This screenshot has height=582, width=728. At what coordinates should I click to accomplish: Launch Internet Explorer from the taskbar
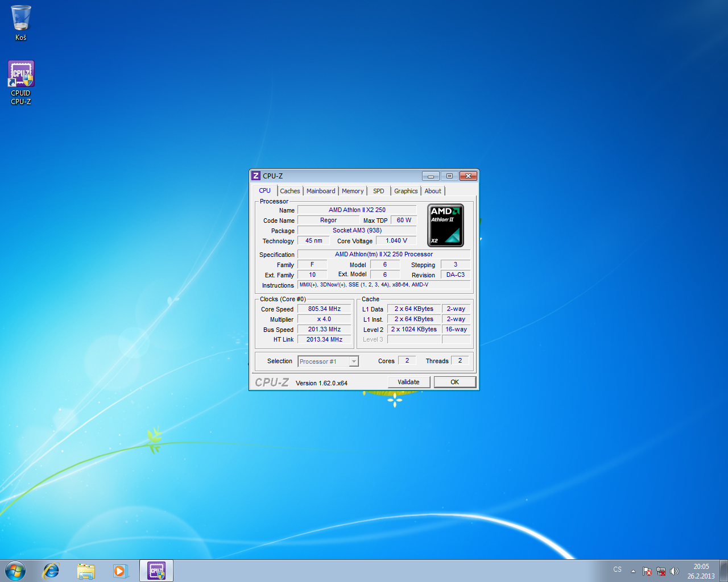(x=51, y=571)
